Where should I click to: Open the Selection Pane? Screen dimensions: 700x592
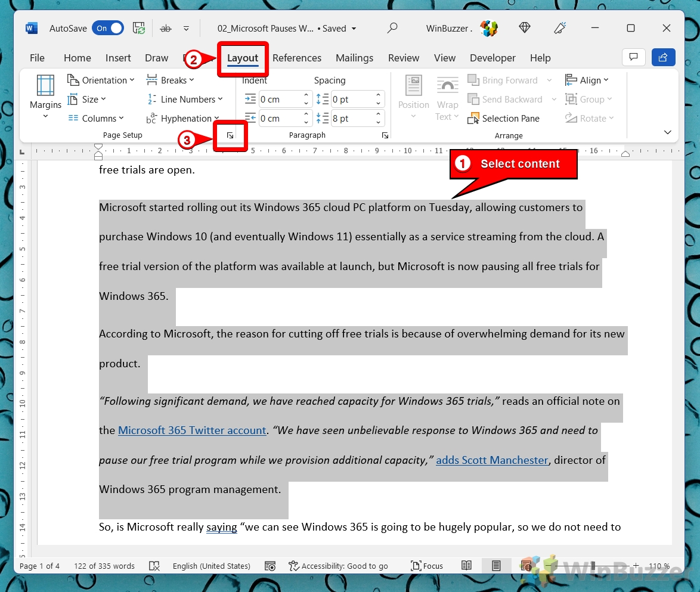[504, 118]
